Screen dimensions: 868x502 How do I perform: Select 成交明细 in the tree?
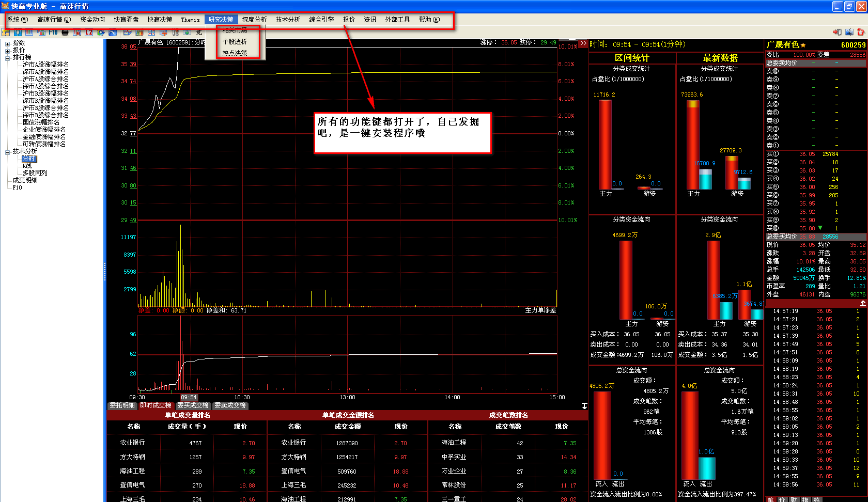pyautogui.click(x=25, y=180)
